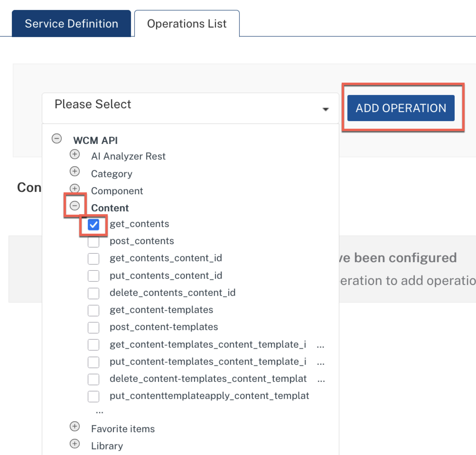The image size is (476, 455).
Task: Expand the Category tree node
Action: click(x=75, y=171)
